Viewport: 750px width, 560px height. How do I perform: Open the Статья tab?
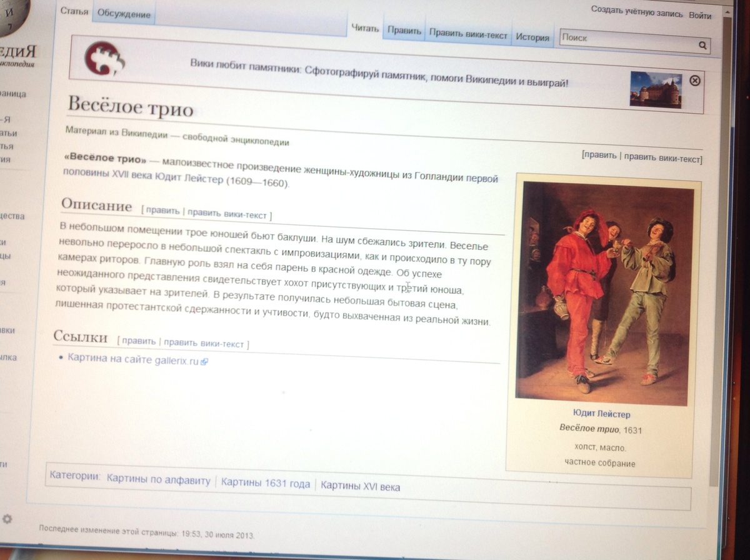pyautogui.click(x=74, y=11)
